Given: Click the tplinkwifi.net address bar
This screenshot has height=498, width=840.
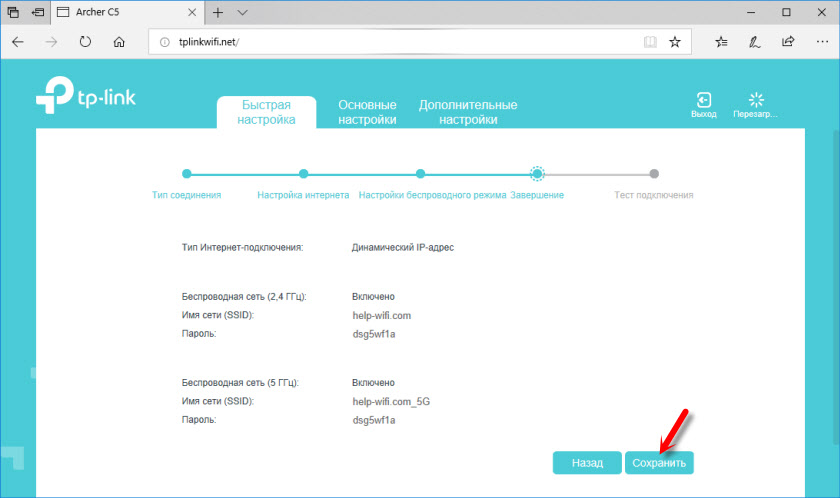Looking at the screenshot, I should pos(400,42).
